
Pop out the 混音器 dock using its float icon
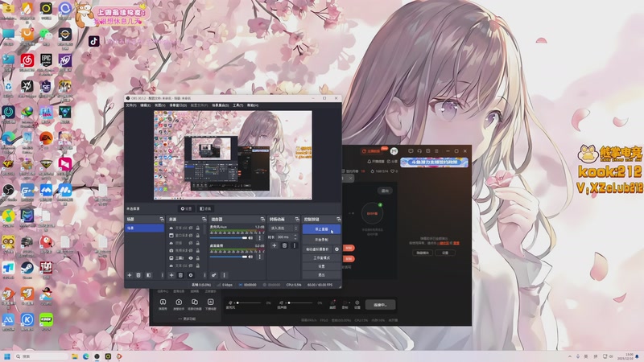pos(262,219)
